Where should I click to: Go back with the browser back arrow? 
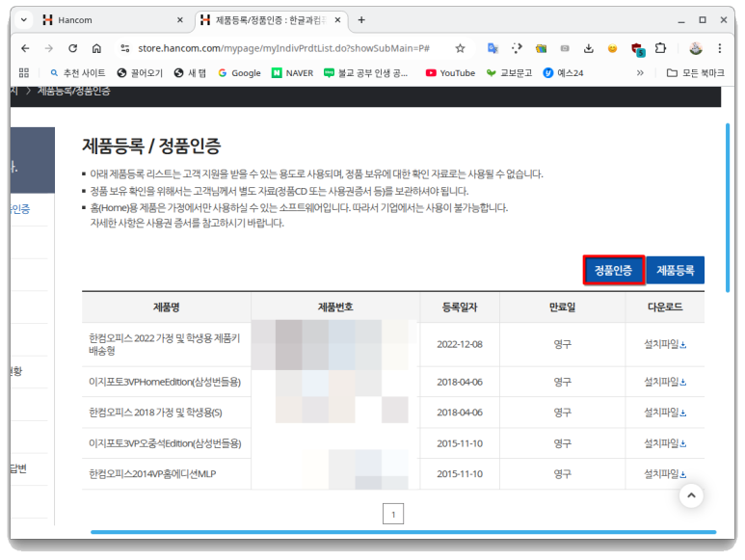click(25, 48)
